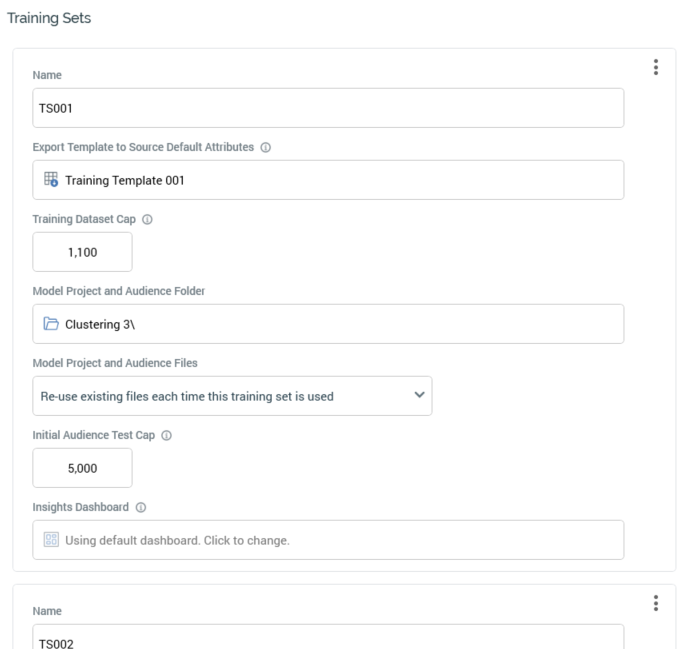Click the Training Dataset Cap field showing 1,100
Screen dimensions: 688x649
click(82, 252)
